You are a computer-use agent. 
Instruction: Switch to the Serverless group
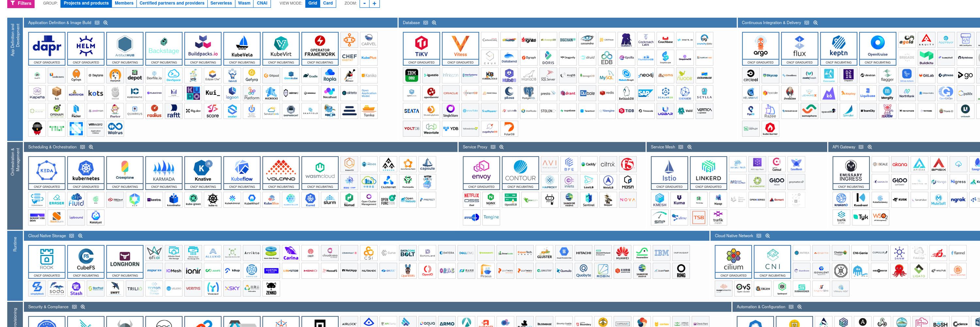pyautogui.click(x=221, y=3)
